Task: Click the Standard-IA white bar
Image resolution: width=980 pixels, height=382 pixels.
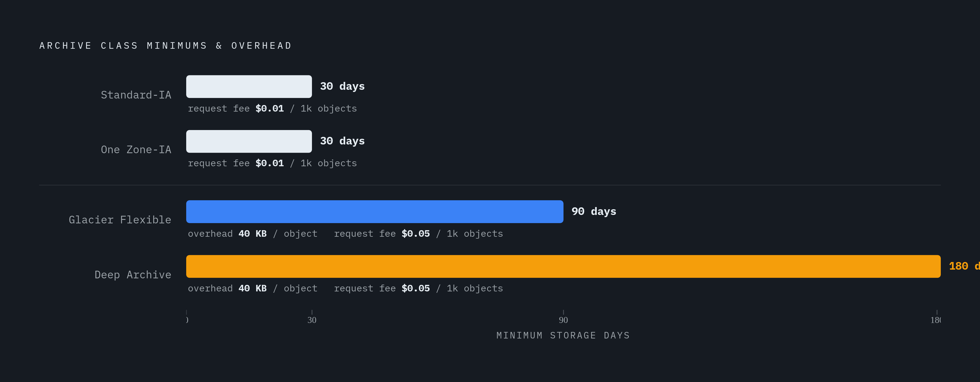Action: point(249,86)
